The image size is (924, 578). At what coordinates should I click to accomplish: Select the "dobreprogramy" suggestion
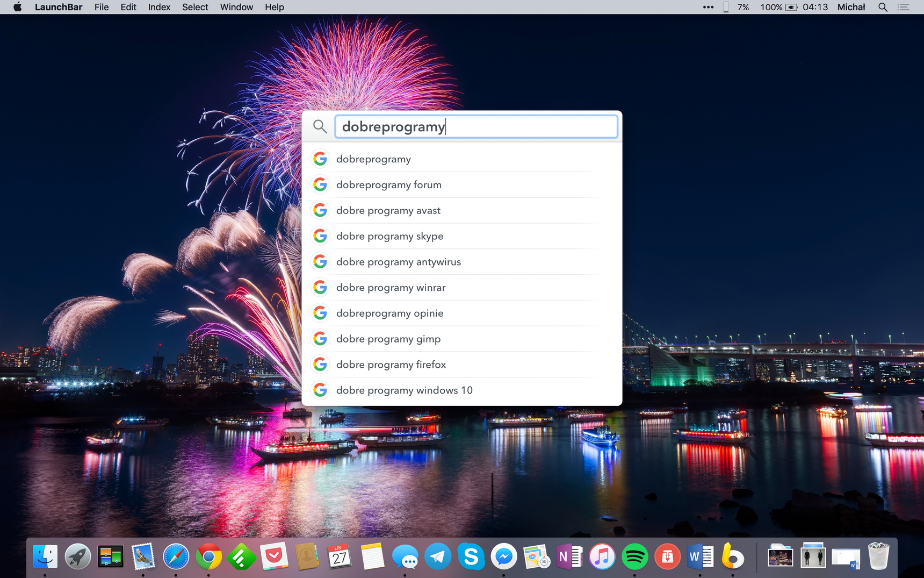(x=462, y=159)
